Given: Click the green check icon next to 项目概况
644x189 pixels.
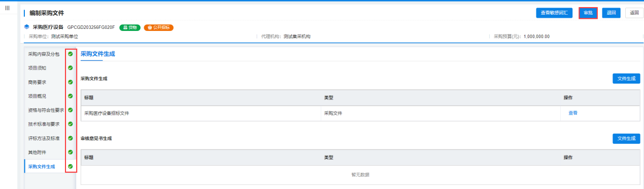Looking at the screenshot, I should point(71,96).
